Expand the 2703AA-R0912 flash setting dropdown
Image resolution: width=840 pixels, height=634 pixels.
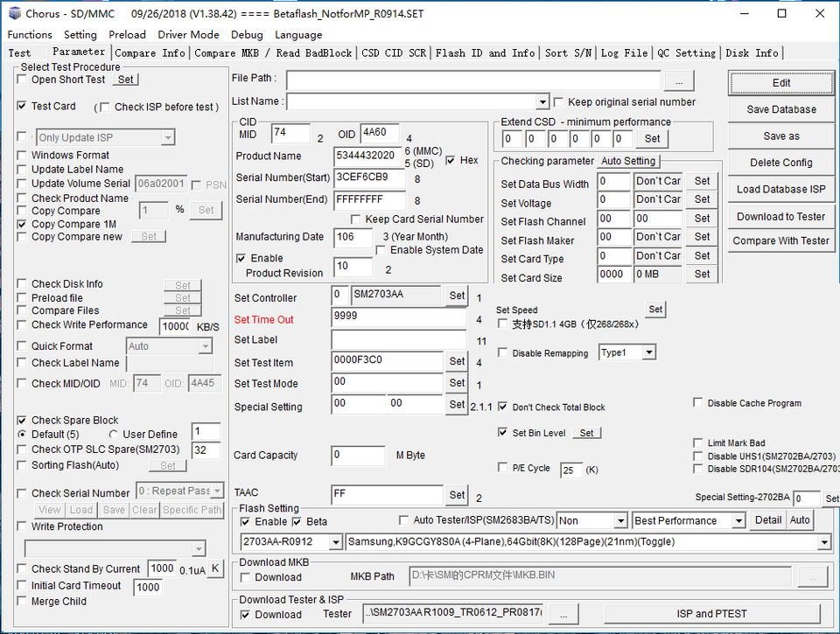335,543
